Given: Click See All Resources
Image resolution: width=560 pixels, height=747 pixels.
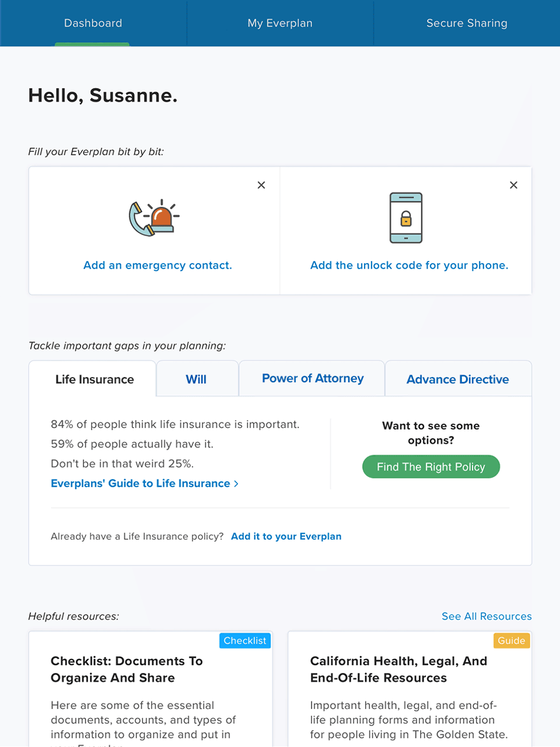Looking at the screenshot, I should [x=487, y=616].
